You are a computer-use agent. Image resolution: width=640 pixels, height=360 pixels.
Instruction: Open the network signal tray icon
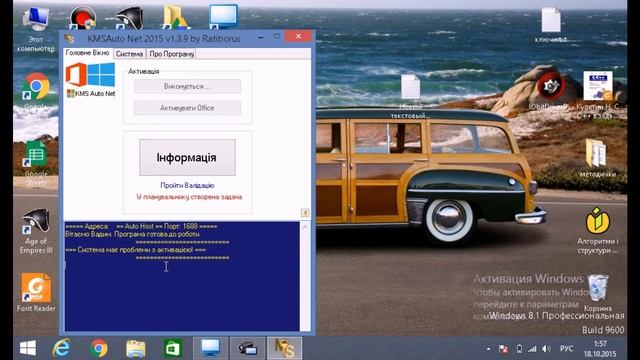point(532,349)
